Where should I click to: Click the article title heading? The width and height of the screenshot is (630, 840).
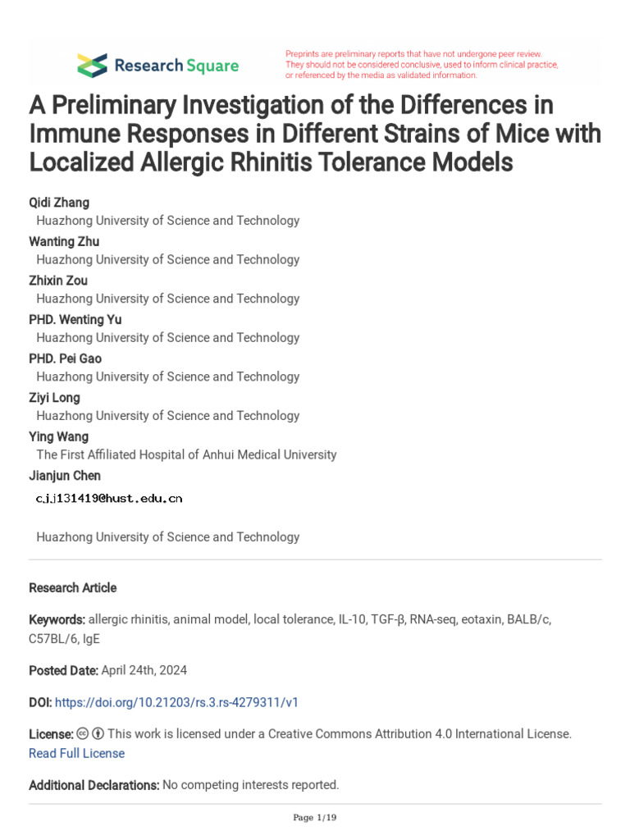point(315,134)
